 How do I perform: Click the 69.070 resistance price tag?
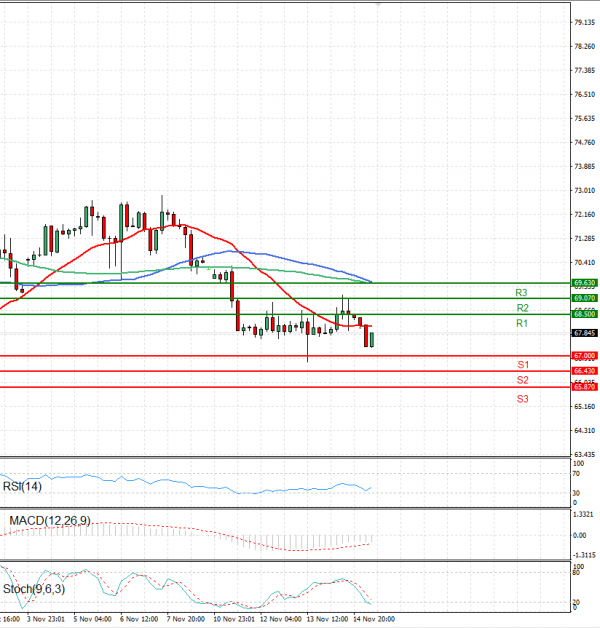coord(584,298)
